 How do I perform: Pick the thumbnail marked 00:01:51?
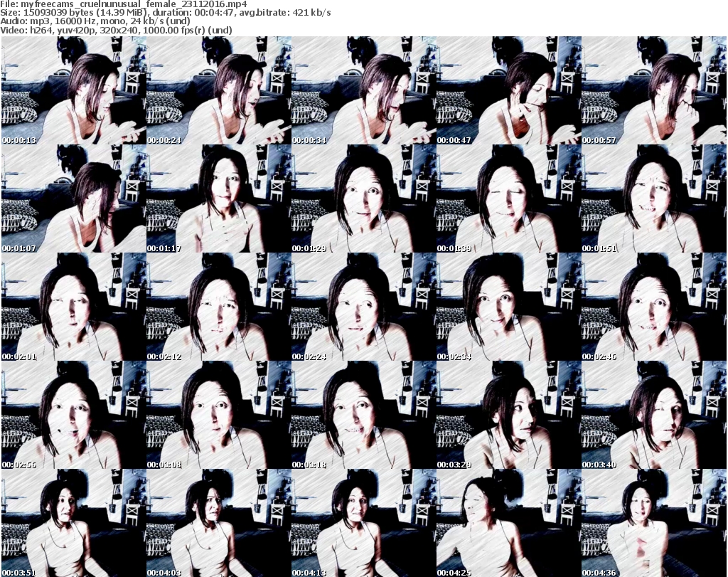(654, 198)
